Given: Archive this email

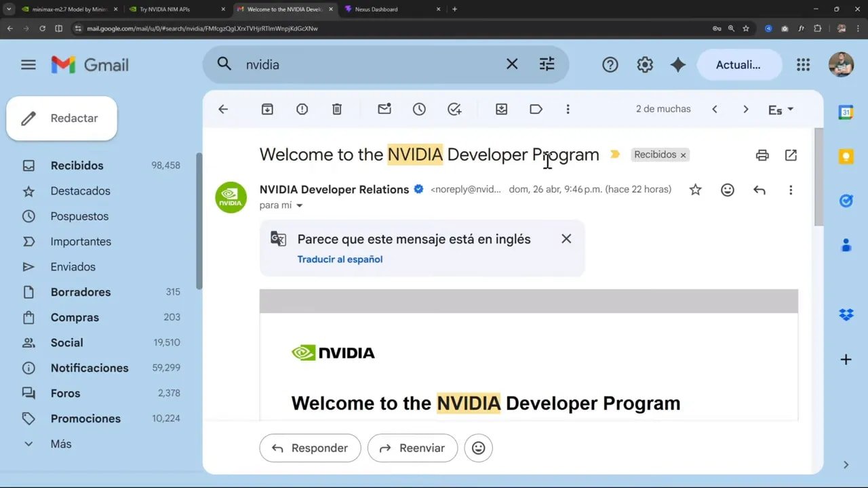Looking at the screenshot, I should click(267, 109).
